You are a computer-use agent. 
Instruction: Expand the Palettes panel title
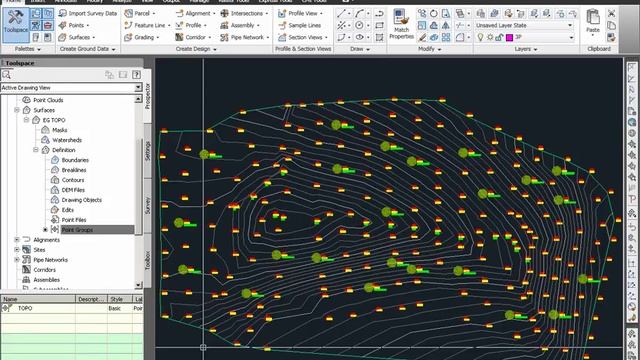point(28,49)
